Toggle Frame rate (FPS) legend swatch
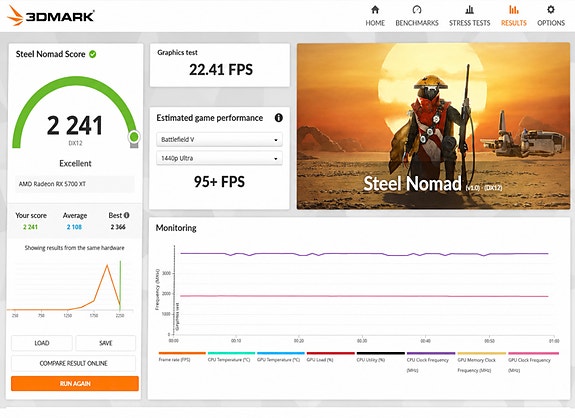The width and height of the screenshot is (575, 418). (x=182, y=353)
